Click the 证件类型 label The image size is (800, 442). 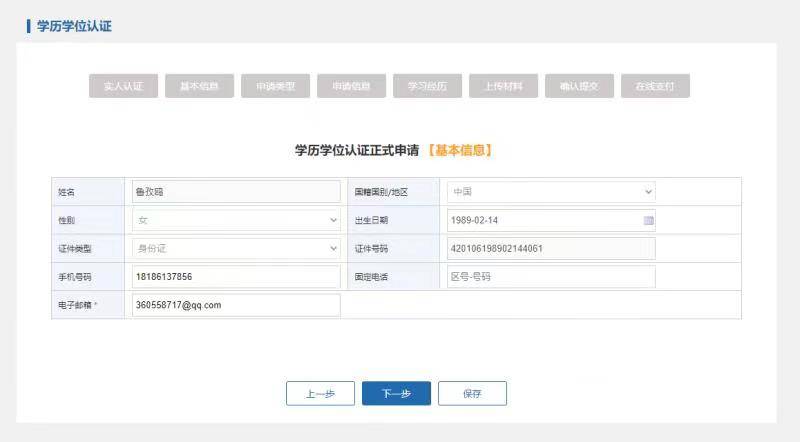pos(74,249)
